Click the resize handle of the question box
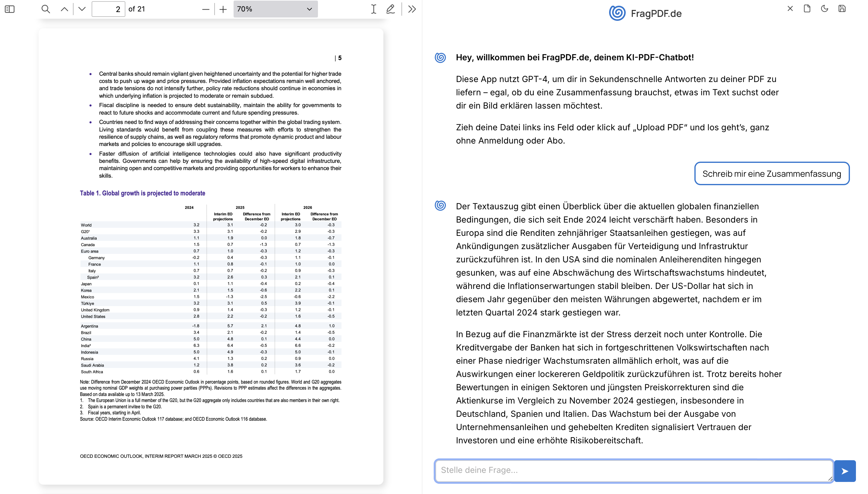This screenshot has height=494, width=868. [830, 478]
